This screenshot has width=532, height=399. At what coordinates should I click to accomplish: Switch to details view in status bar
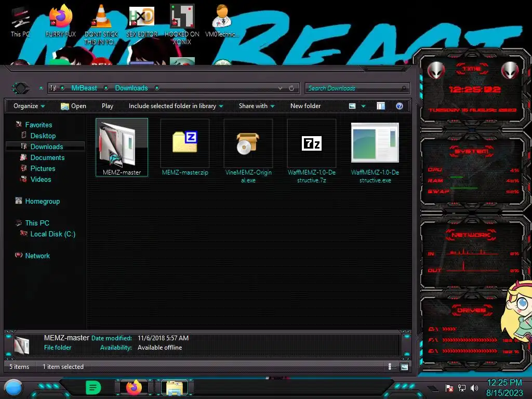(x=390, y=366)
